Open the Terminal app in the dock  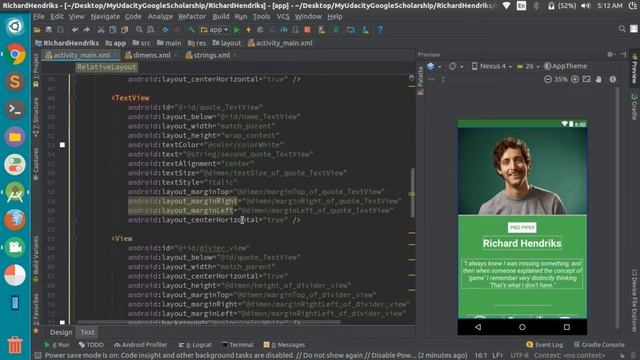[x=15, y=109]
